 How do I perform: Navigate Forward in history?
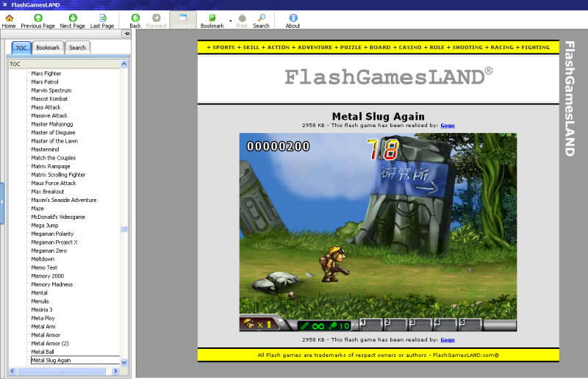[156, 21]
